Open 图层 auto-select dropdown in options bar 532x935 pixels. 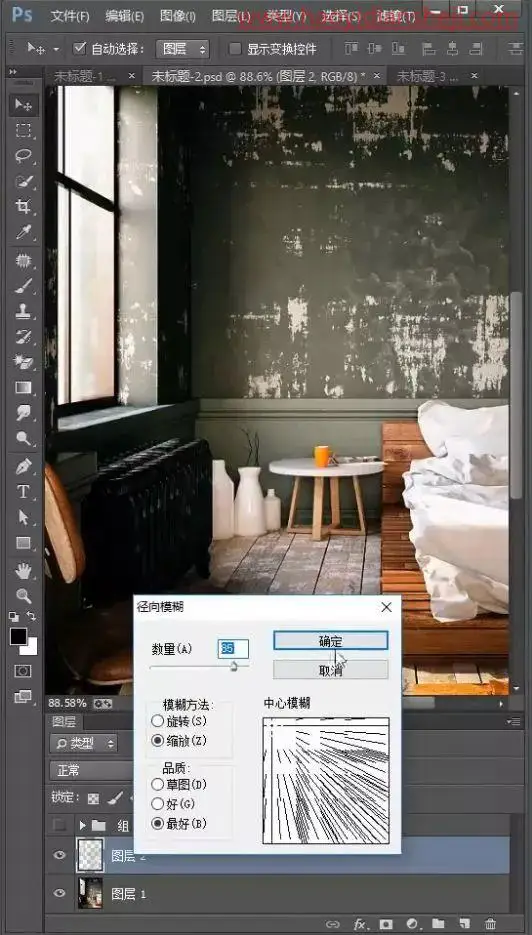pos(182,49)
